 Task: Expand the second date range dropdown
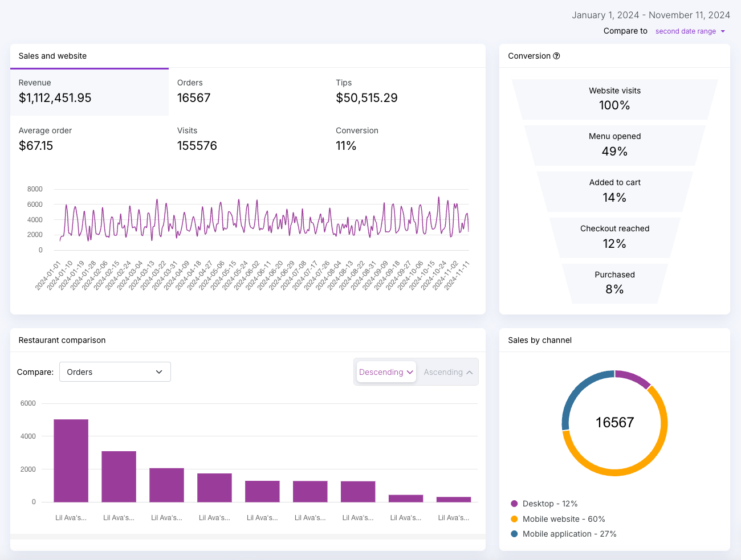click(x=690, y=31)
